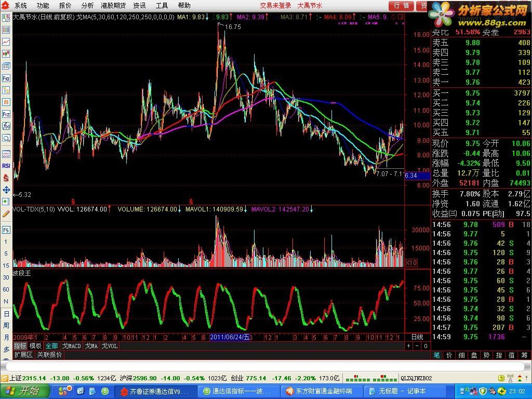Click the F12 trading sidebar icon

(6, 114)
